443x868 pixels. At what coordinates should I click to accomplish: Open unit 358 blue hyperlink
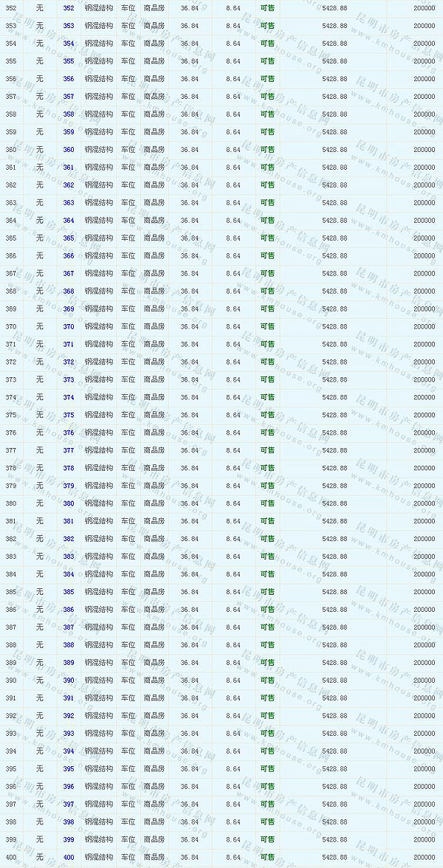69,114
